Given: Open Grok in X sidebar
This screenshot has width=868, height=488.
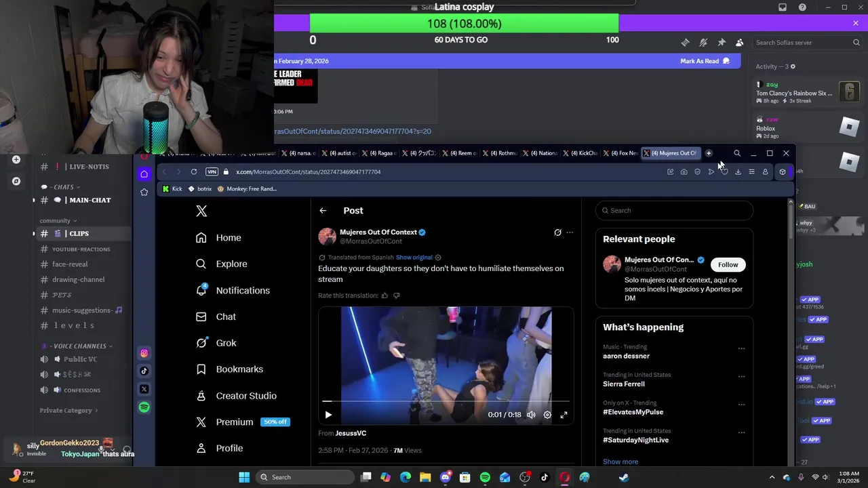Looking at the screenshot, I should (216, 343).
